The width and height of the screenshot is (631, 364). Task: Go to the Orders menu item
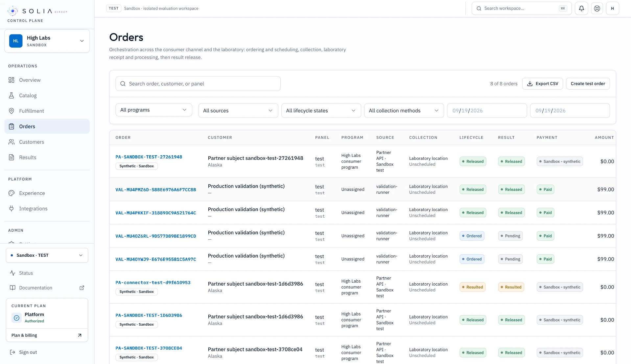click(47, 126)
